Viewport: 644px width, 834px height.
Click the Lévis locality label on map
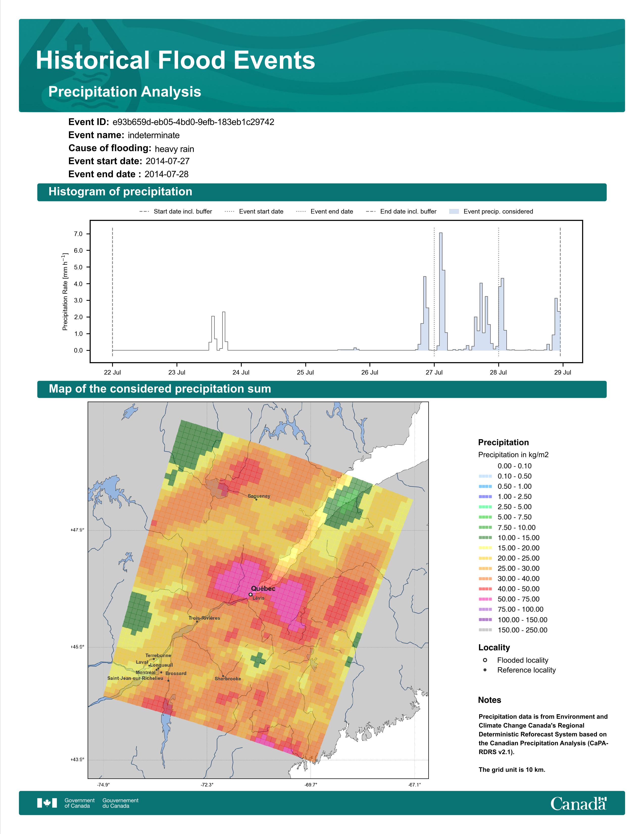tap(258, 598)
